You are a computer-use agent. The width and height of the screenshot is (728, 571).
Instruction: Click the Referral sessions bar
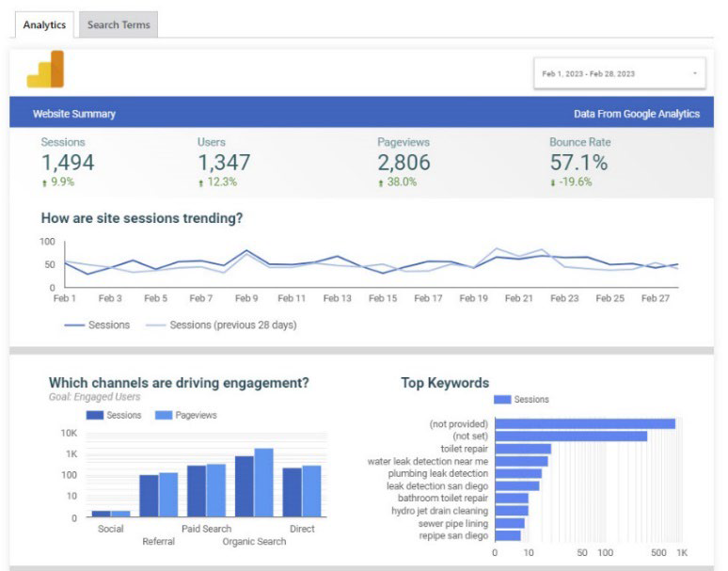click(149, 496)
